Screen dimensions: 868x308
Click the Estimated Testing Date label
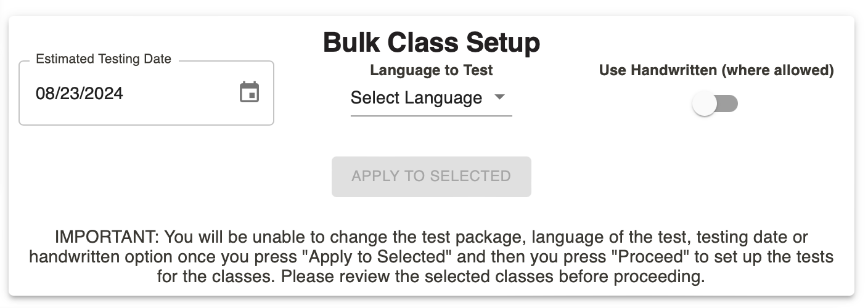104,59
